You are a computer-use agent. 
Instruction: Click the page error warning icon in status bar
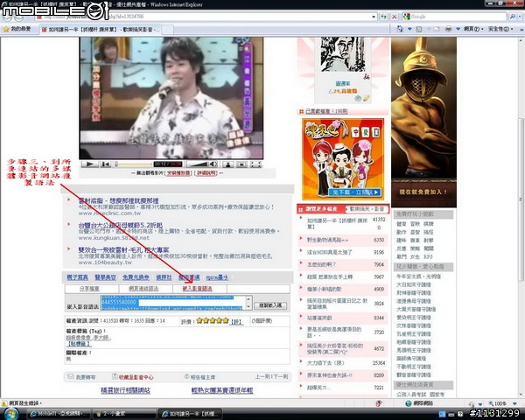pyautogui.click(x=4, y=403)
